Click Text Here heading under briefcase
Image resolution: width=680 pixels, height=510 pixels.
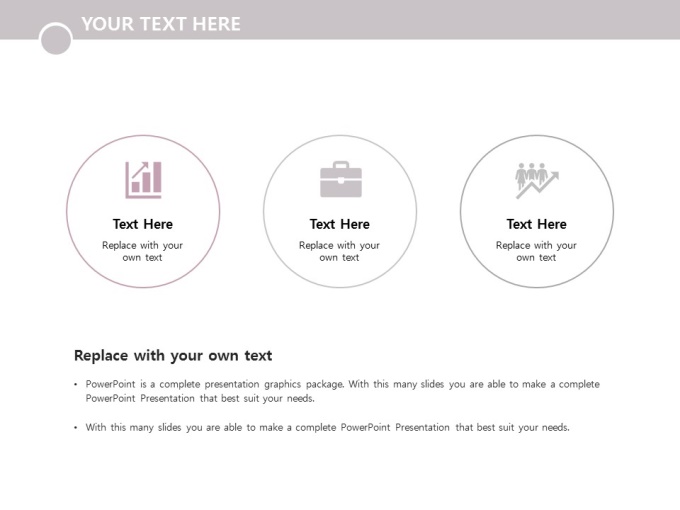(340, 224)
